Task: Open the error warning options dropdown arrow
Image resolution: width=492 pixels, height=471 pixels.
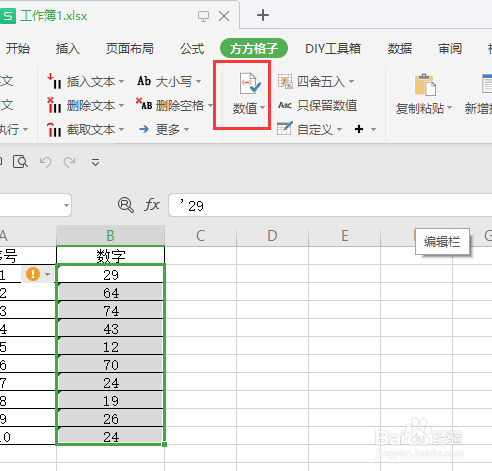Action: click(48, 274)
